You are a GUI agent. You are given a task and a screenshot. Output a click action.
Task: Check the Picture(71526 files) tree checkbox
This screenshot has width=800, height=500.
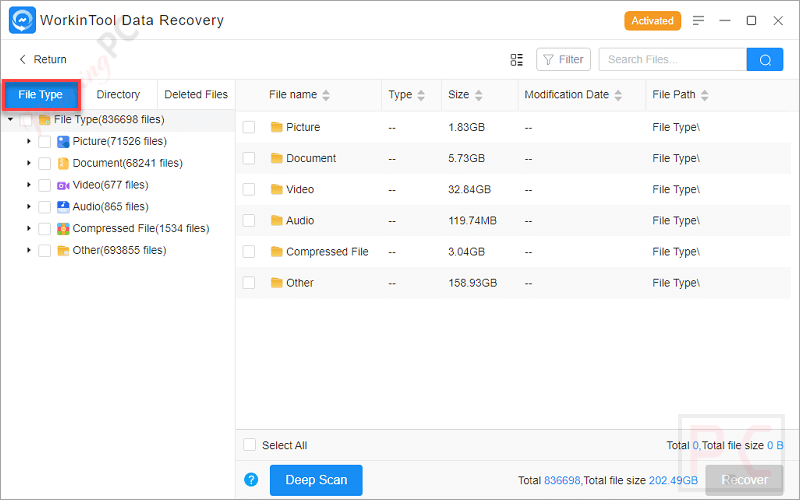coord(44,141)
